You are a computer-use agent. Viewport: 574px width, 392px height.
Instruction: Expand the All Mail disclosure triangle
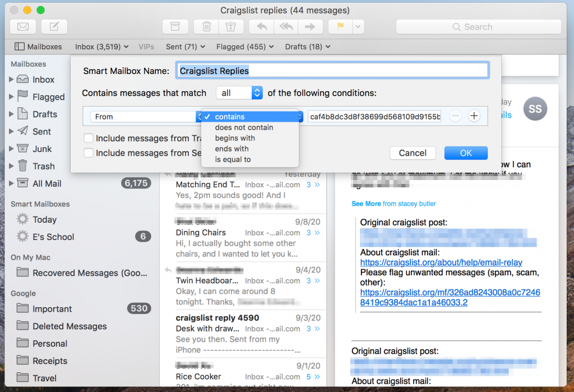pos(11,183)
